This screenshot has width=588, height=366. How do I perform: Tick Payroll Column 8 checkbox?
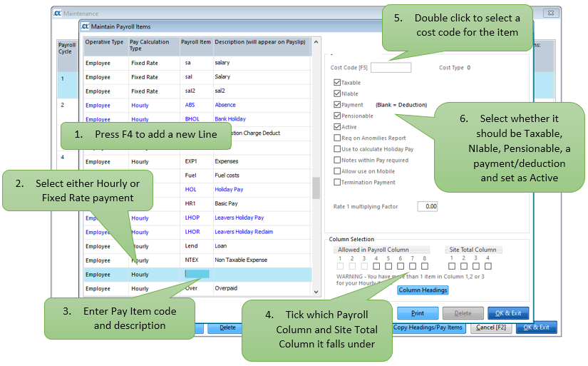click(x=425, y=266)
